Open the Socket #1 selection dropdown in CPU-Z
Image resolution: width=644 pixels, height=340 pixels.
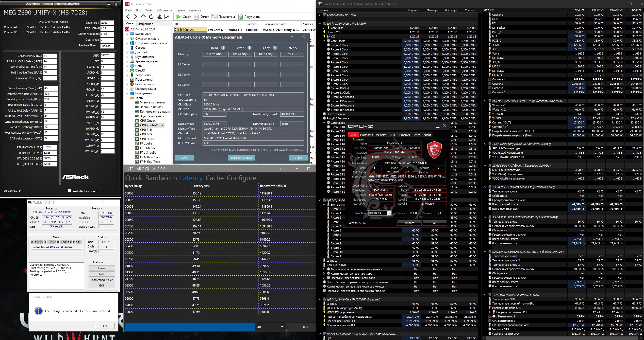coord(389,213)
